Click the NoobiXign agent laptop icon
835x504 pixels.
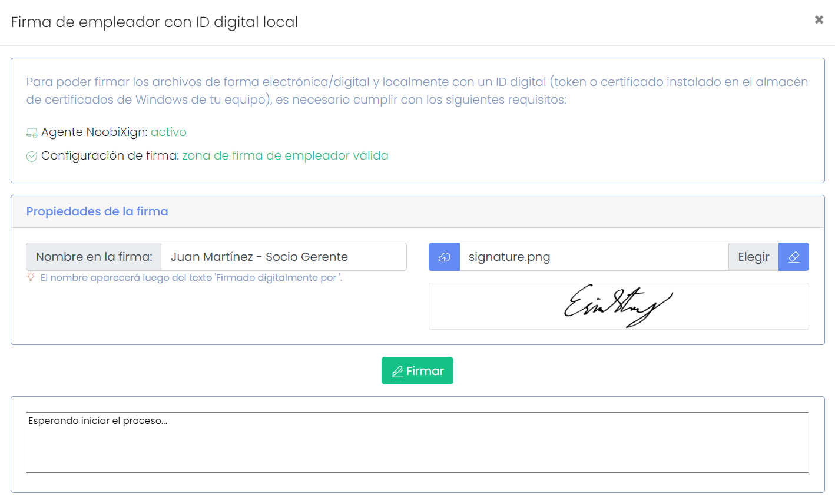31,132
